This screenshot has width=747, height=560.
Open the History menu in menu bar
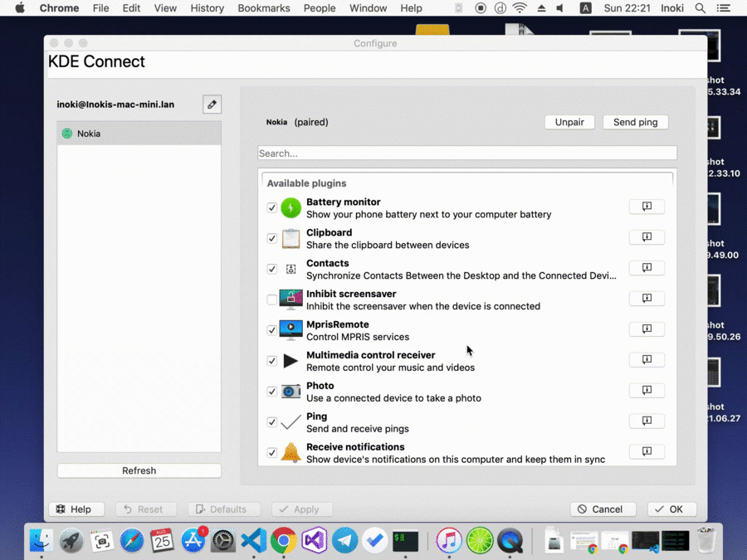pyautogui.click(x=207, y=8)
